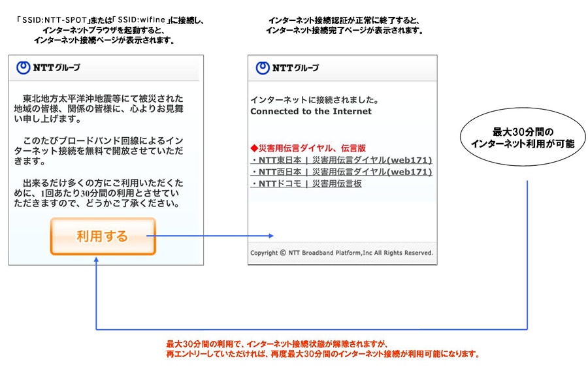The height and width of the screenshot is (384, 588).
Task: Click caption line インターネット接続完了ページが表示されます。
Action: (x=344, y=31)
